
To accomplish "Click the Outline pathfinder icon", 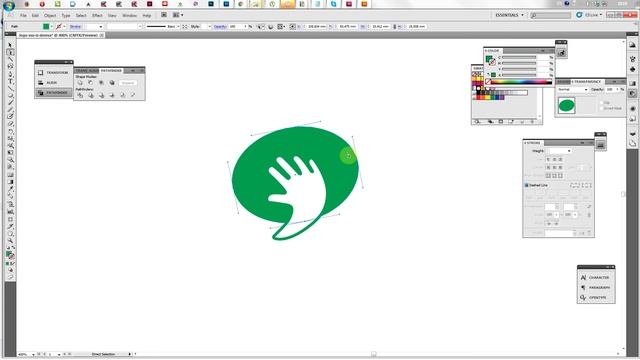I will pos(122,95).
